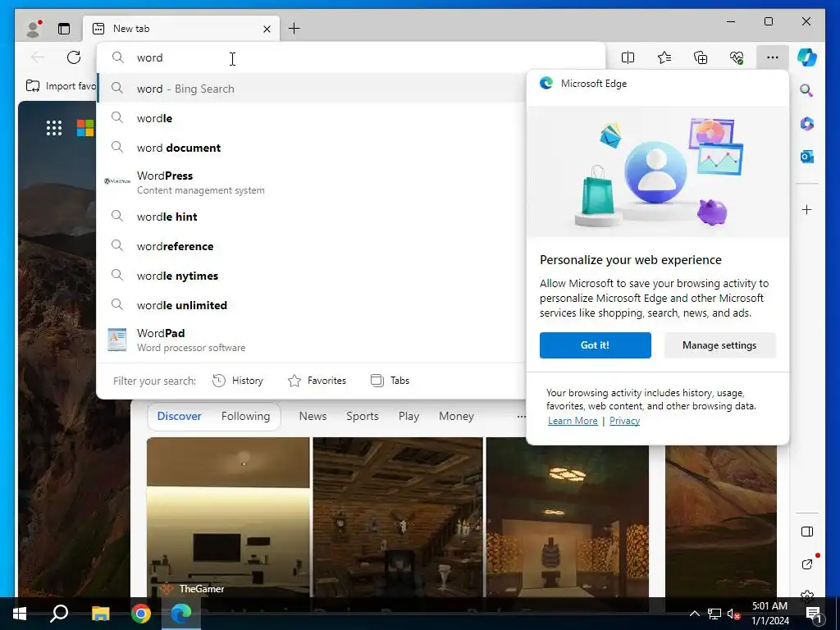Choose the WordPad suggestion
Image resolution: width=840 pixels, height=630 pixels.
pyautogui.click(x=311, y=340)
